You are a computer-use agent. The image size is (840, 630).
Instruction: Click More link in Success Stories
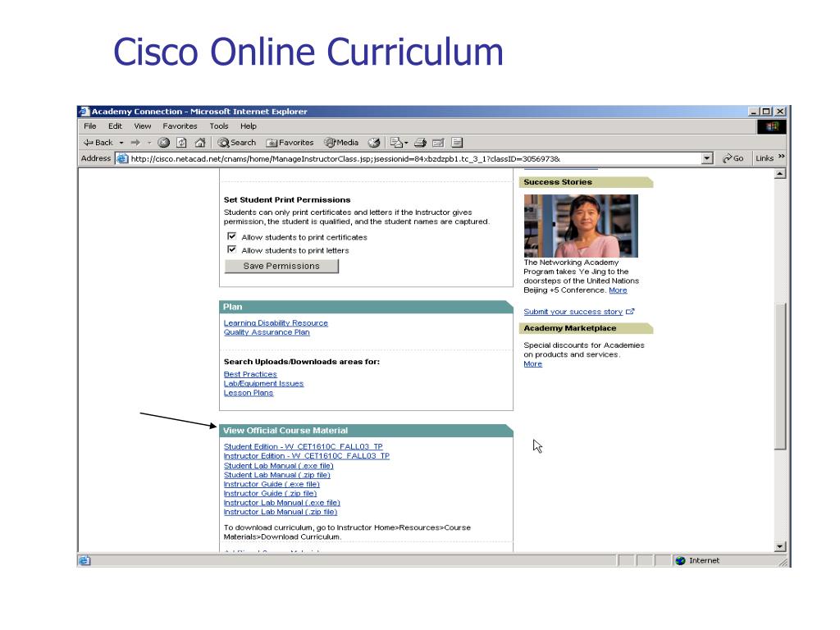coord(618,290)
